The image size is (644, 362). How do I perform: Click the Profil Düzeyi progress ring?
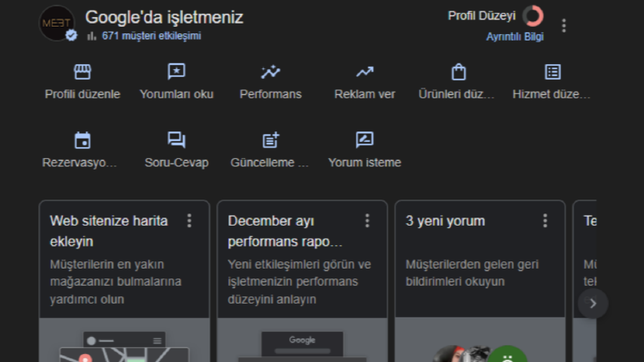[533, 16]
